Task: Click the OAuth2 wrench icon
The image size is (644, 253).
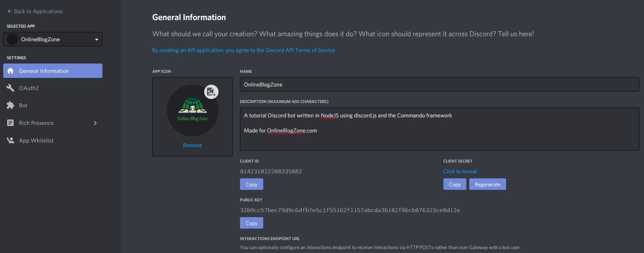Action: tap(11, 88)
